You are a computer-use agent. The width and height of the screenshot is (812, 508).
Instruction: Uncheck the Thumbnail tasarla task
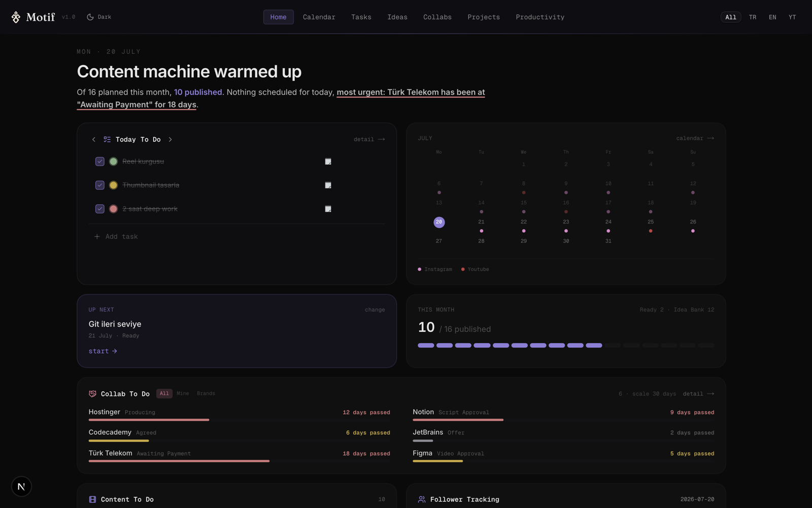click(100, 185)
